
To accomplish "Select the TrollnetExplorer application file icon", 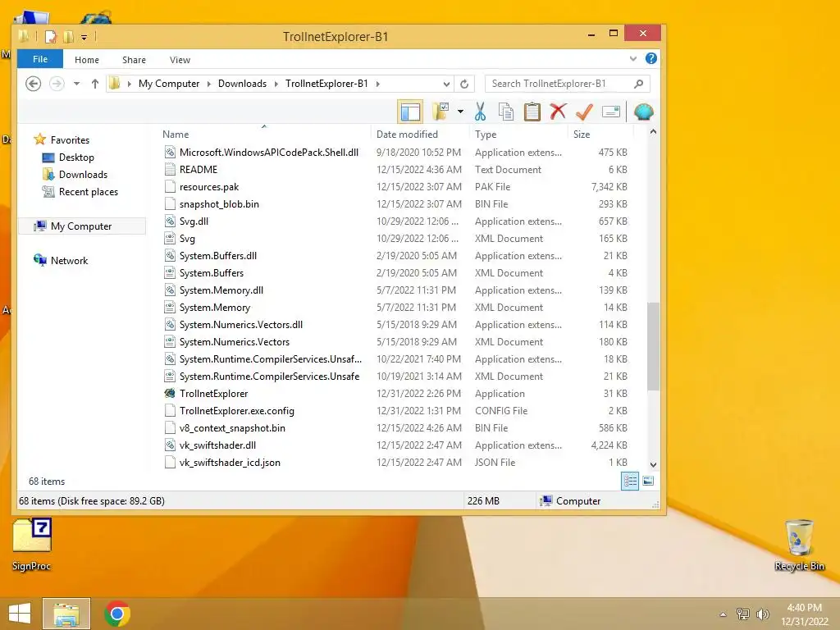I will [x=170, y=393].
